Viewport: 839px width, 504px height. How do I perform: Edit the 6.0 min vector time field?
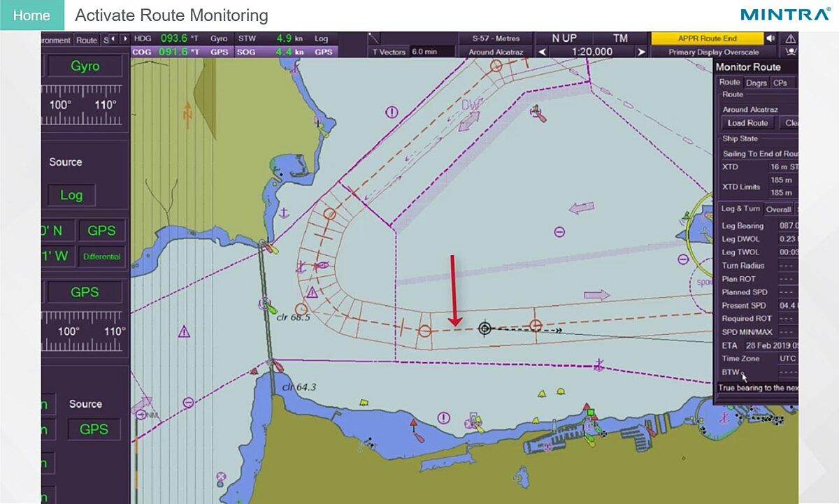[x=432, y=52]
